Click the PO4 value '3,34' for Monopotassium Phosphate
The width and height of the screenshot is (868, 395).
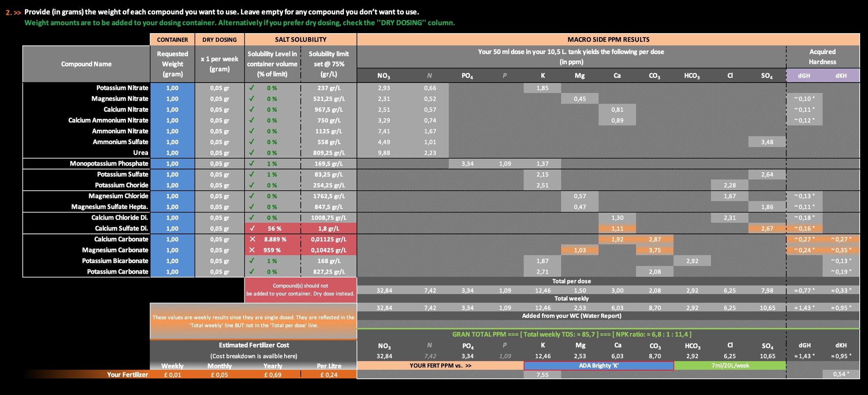tap(467, 164)
